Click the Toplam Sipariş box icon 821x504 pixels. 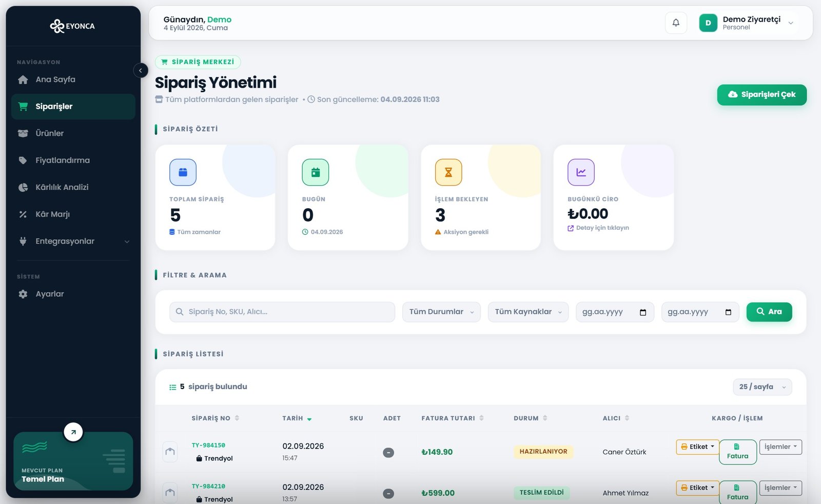(x=183, y=172)
